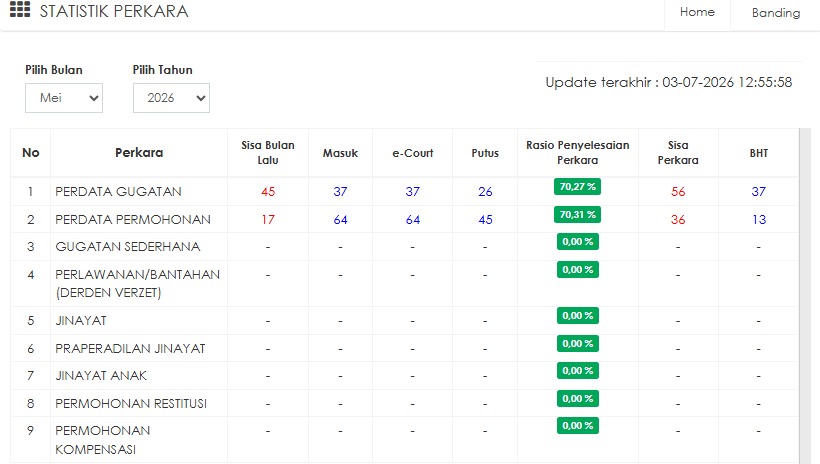
Task: Click the grid icon beside Statistik Perkara
Action: 20,9
